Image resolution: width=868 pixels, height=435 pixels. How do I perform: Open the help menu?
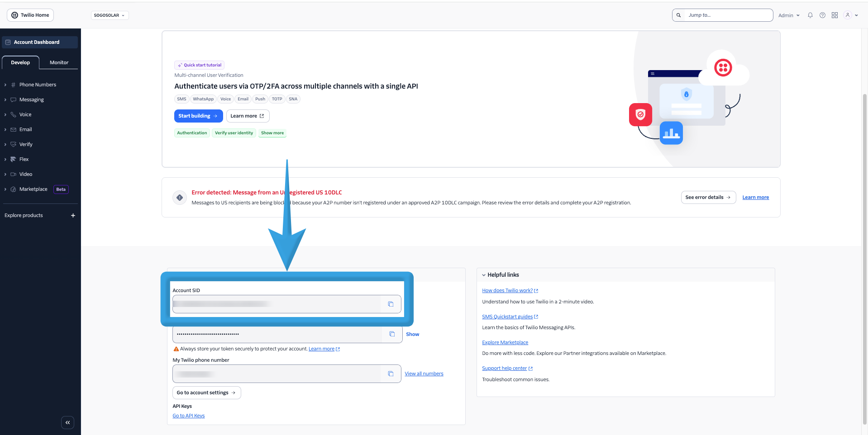pos(822,15)
